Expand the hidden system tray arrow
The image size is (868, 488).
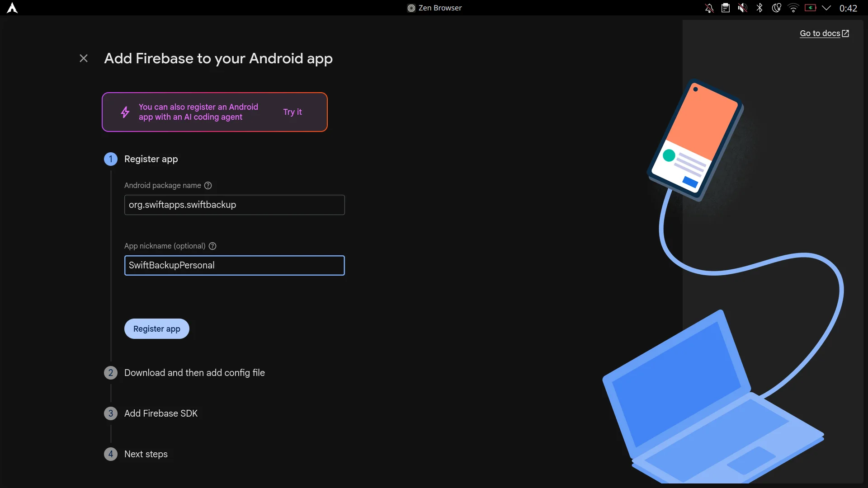[x=826, y=8]
